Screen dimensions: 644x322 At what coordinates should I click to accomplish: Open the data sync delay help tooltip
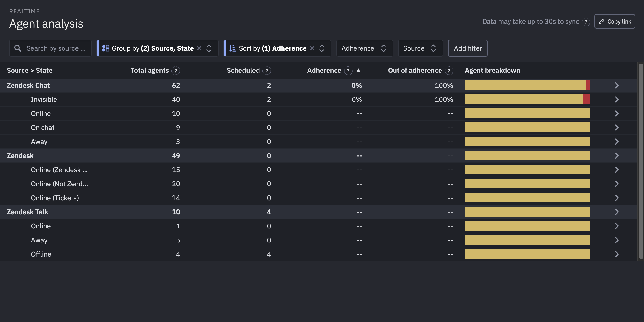(x=586, y=22)
